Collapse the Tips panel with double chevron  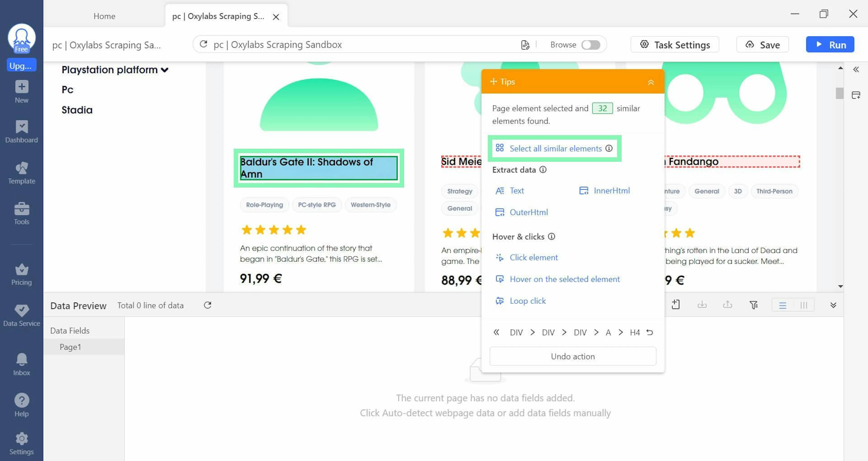[651, 82]
